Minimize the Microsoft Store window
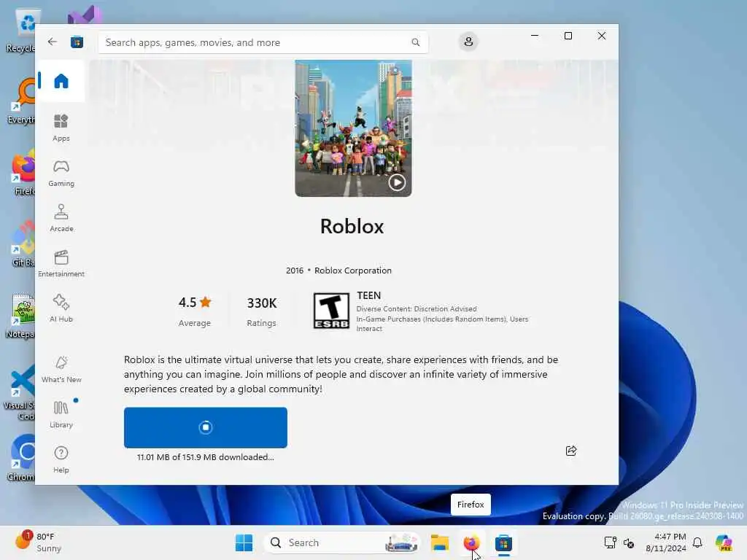The width and height of the screenshot is (747, 560). click(535, 36)
